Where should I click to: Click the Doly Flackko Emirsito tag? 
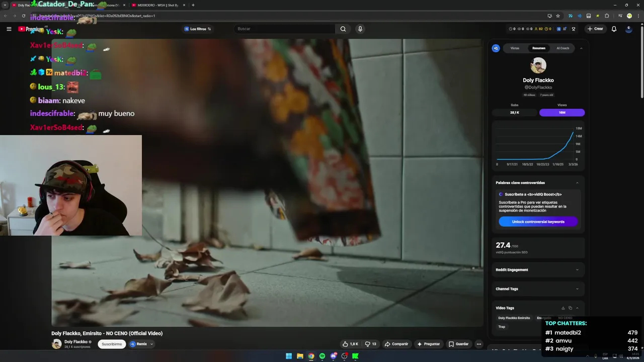[514, 318]
